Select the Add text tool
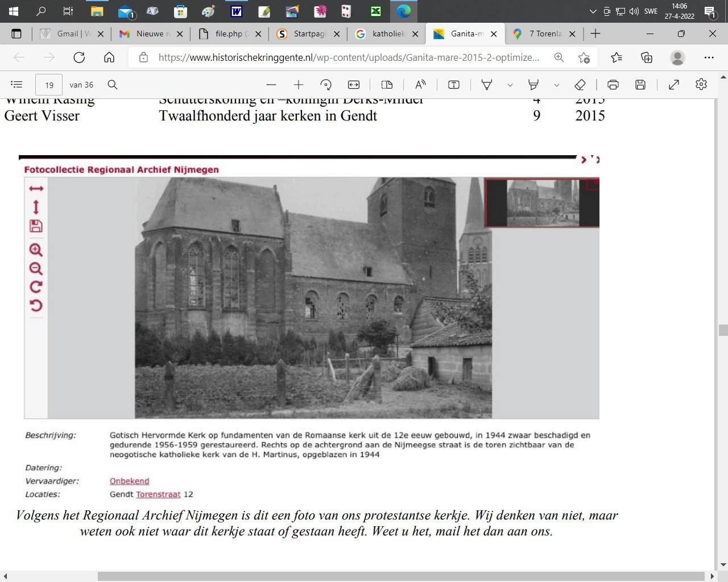The image size is (728, 582). pyautogui.click(x=454, y=85)
